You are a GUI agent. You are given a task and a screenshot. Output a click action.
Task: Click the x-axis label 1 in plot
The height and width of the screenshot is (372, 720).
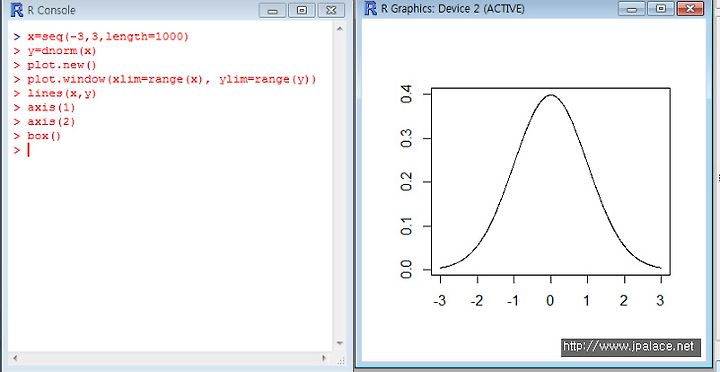[587, 301]
